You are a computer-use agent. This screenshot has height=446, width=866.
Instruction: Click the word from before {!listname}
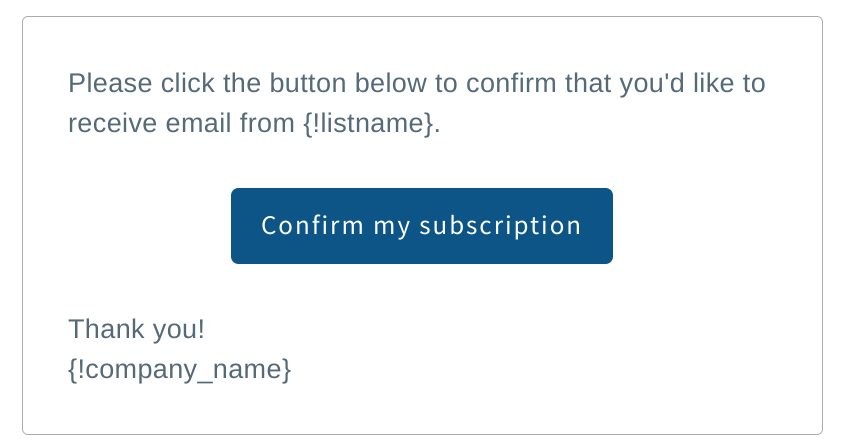tap(267, 123)
